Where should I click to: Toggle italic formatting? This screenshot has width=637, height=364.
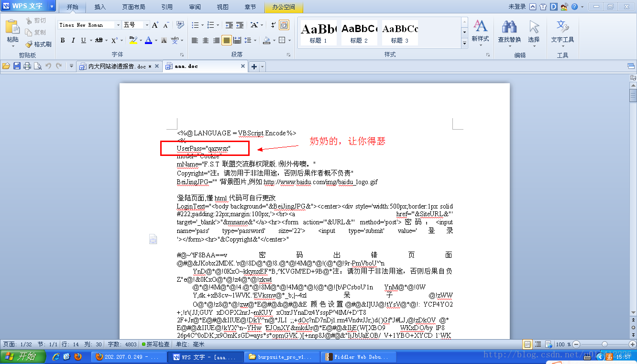(73, 40)
